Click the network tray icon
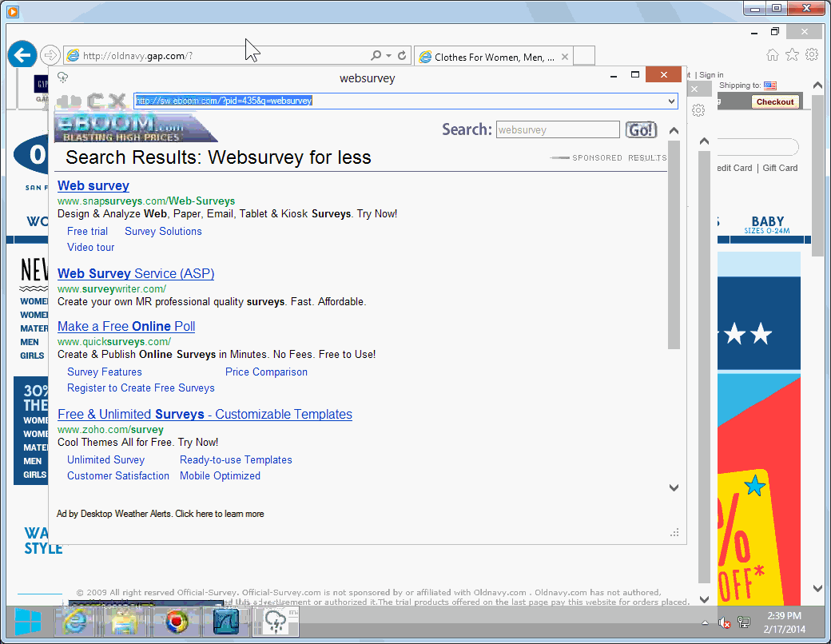Screen dimensions: 831x644 tap(744, 622)
